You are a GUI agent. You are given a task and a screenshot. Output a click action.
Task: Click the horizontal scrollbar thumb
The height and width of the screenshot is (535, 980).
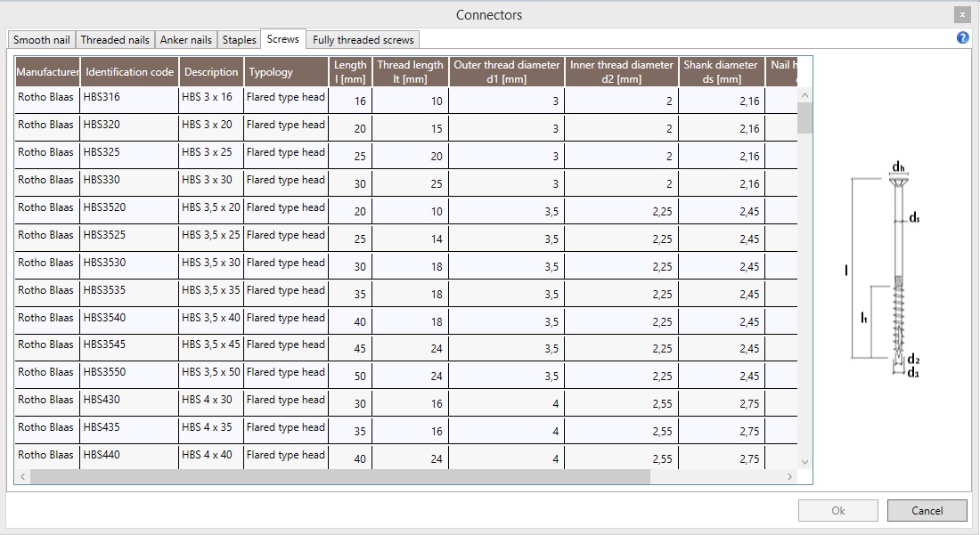(x=340, y=476)
